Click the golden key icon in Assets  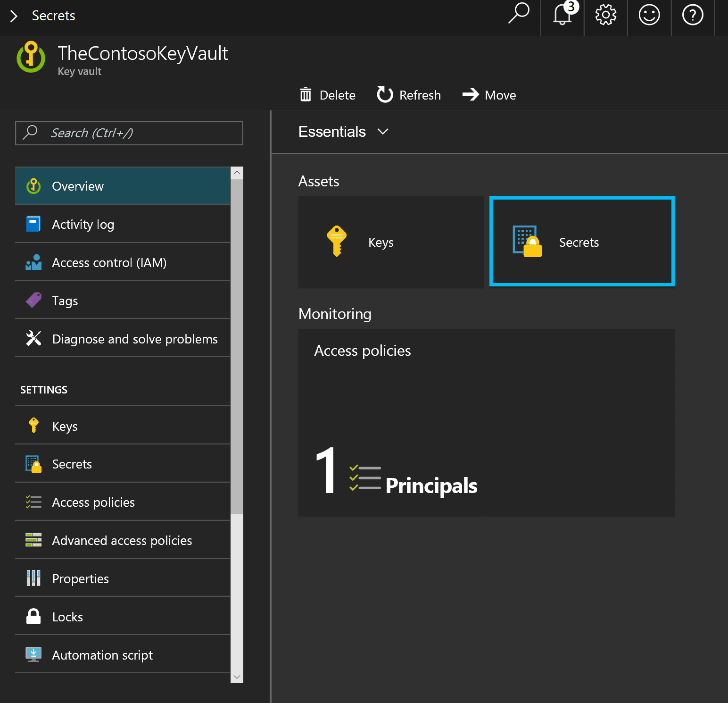tap(337, 241)
